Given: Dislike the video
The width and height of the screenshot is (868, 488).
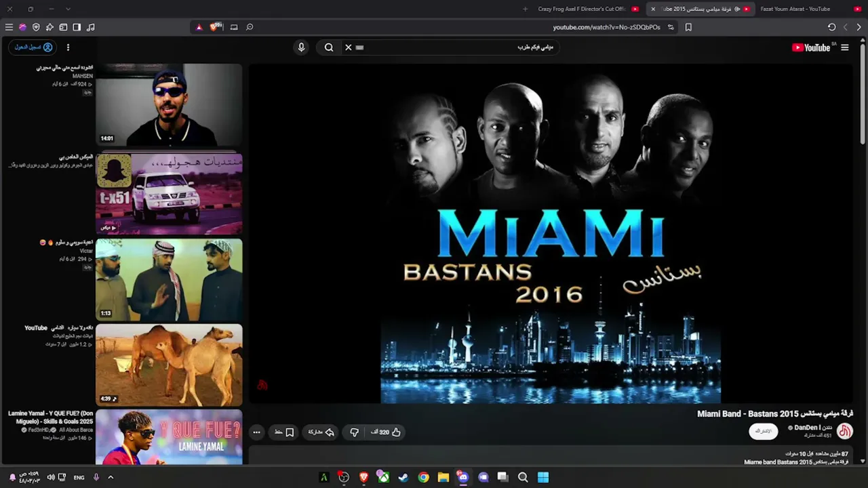Looking at the screenshot, I should point(354,432).
